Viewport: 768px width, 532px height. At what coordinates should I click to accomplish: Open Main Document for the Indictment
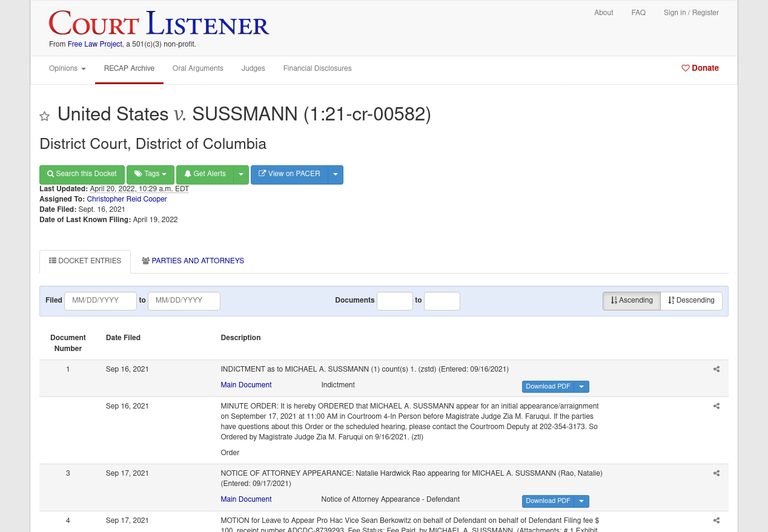(246, 385)
